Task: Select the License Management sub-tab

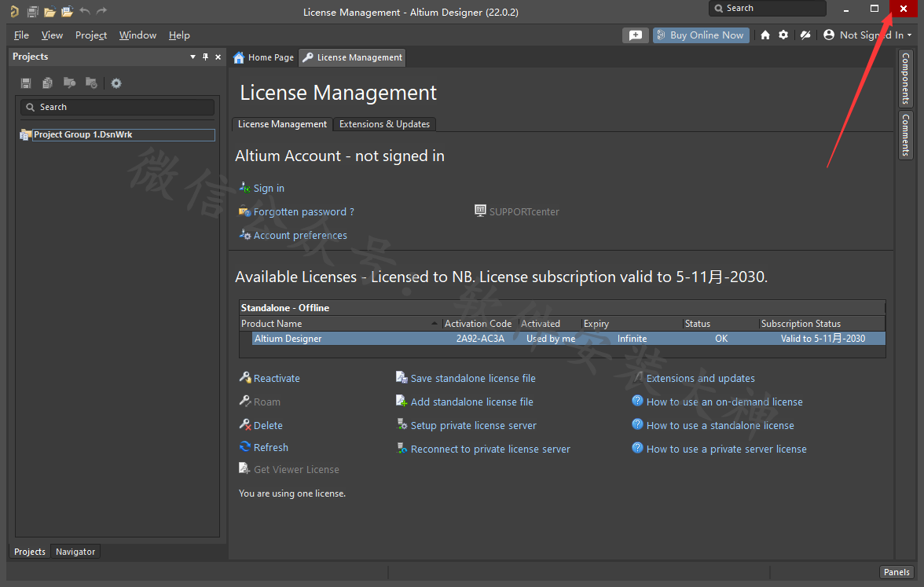Action: (282, 124)
